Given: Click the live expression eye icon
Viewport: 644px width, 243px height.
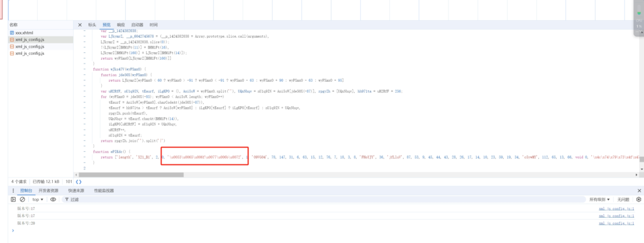Looking at the screenshot, I should tap(53, 200).
